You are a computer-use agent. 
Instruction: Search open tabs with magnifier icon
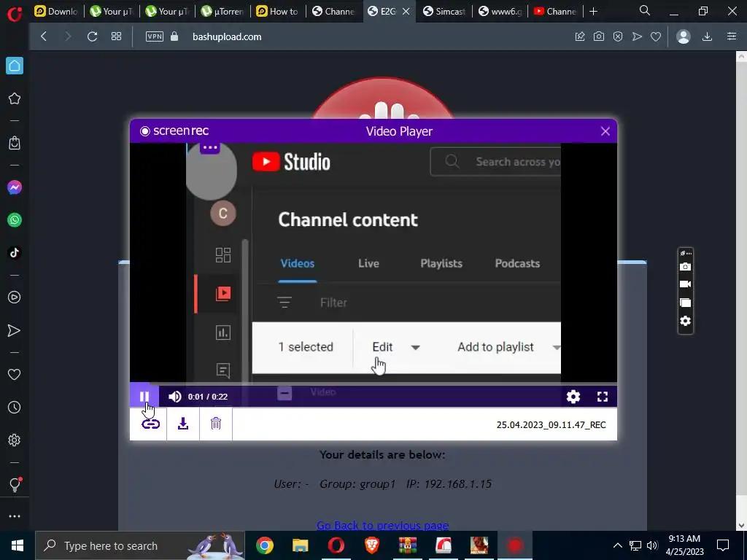click(645, 10)
